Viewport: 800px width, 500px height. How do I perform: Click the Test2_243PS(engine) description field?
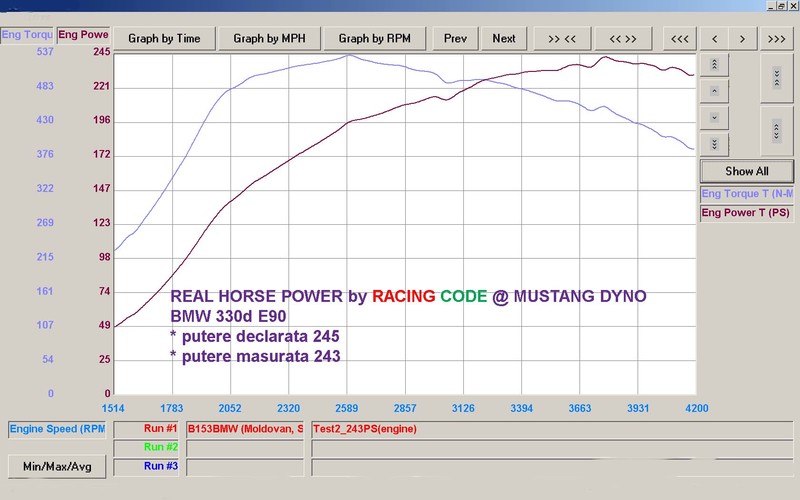(x=552, y=429)
